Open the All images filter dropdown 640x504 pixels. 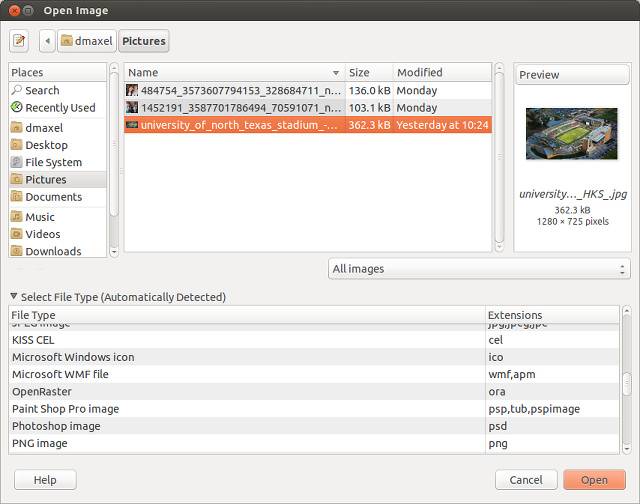(x=479, y=269)
